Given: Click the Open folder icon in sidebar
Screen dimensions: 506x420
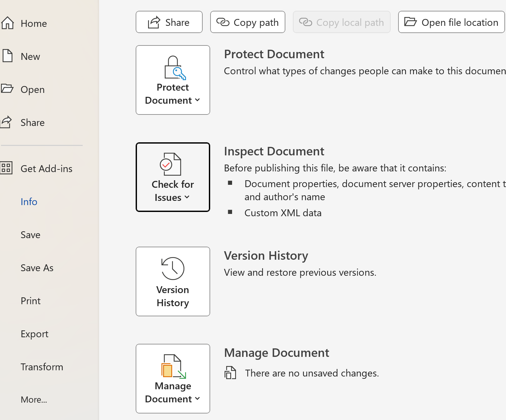Looking at the screenshot, I should click(x=7, y=89).
